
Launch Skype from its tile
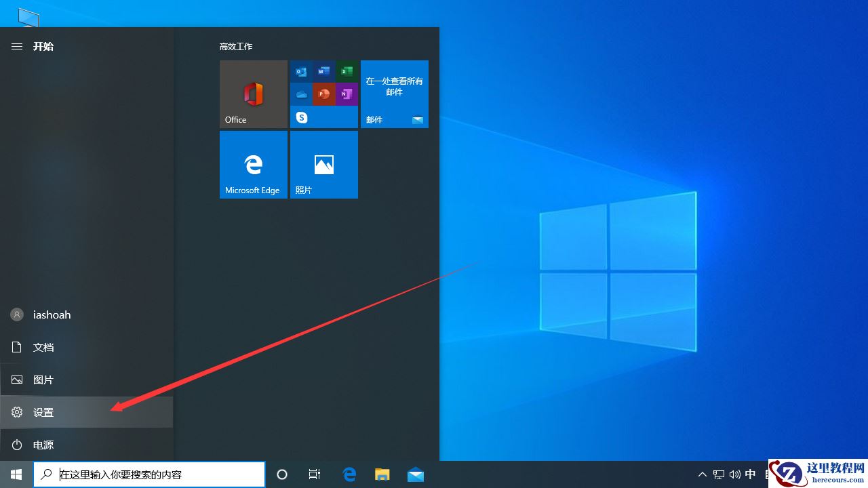click(x=301, y=117)
